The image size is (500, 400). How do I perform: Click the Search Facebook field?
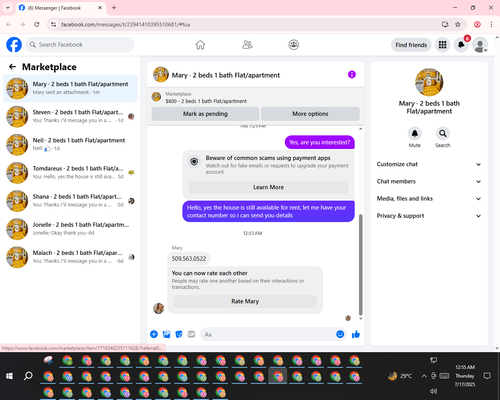coord(80,45)
